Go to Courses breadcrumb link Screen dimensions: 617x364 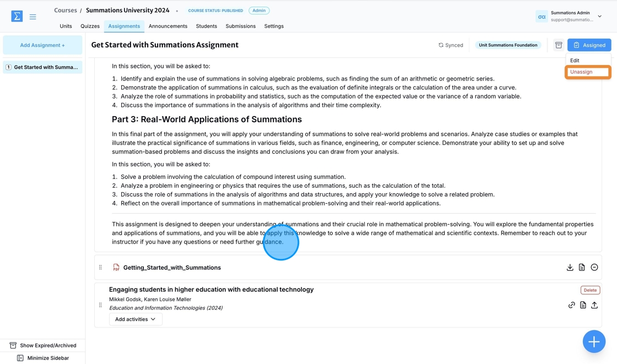click(66, 10)
